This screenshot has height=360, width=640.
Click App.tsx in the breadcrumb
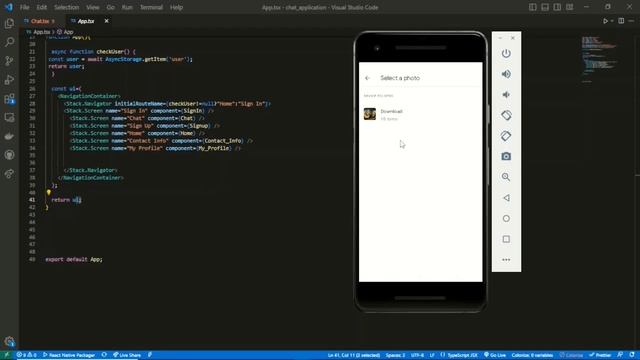[41, 32]
